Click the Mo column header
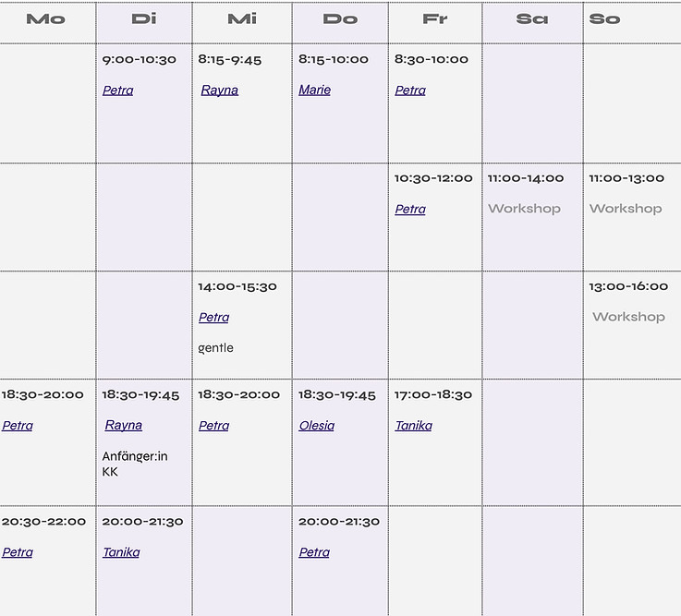The image size is (681, 616). tap(45, 19)
